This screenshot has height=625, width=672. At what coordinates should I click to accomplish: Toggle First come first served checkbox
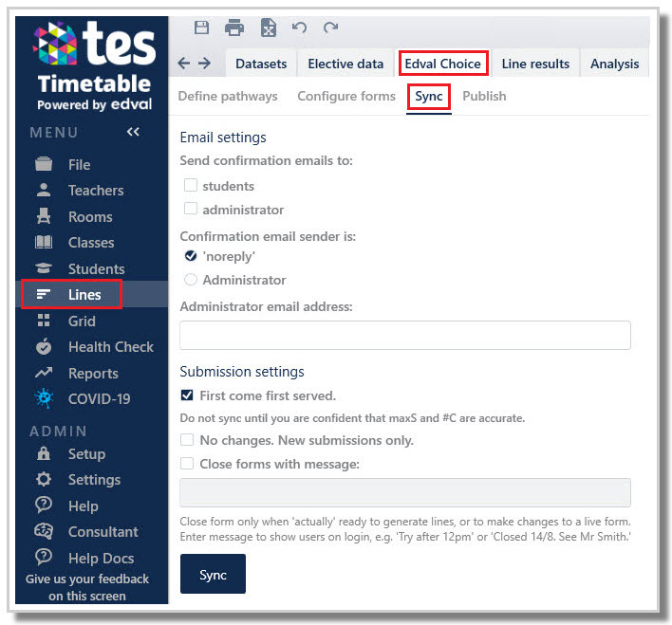click(187, 395)
